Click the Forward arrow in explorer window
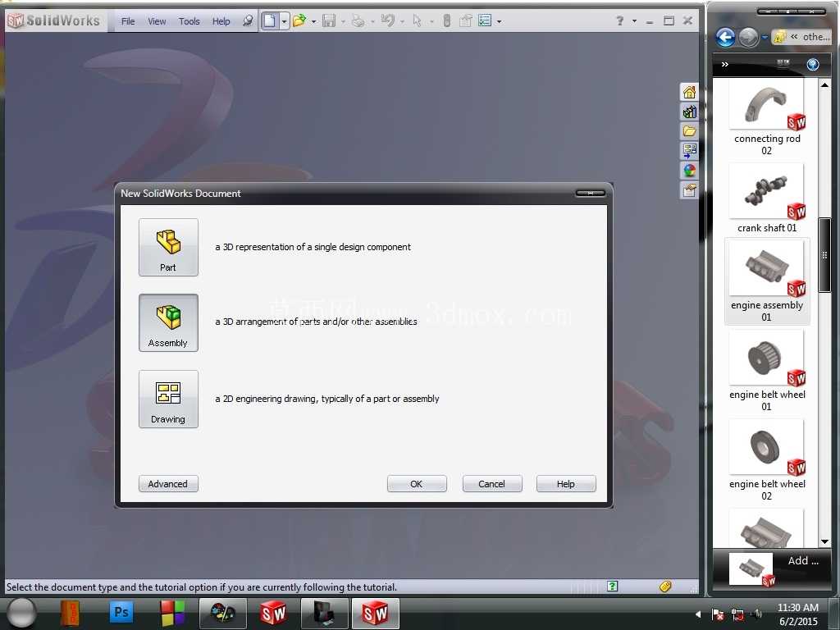840x630 pixels. [748, 38]
